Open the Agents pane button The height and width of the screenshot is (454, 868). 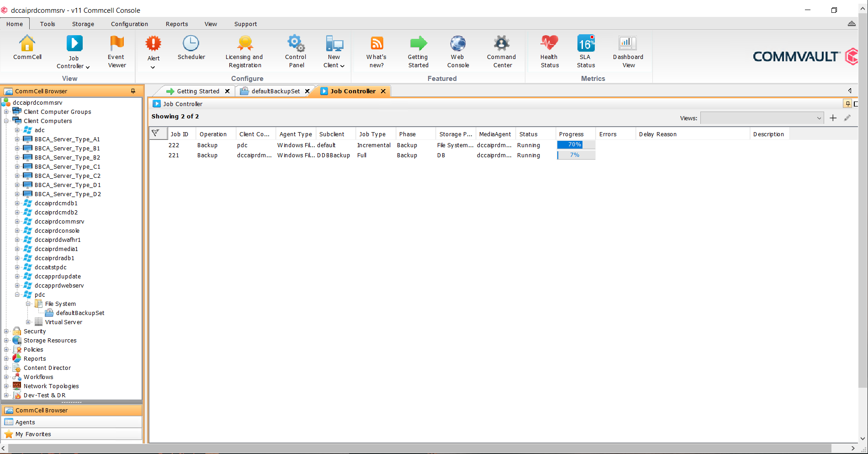72,422
